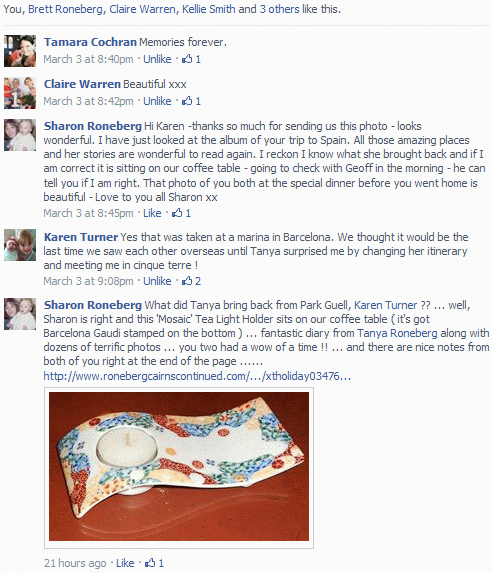Click thumbs-up icon on Karen Turner's comment
This screenshot has height=573, width=492.
[x=187, y=281]
